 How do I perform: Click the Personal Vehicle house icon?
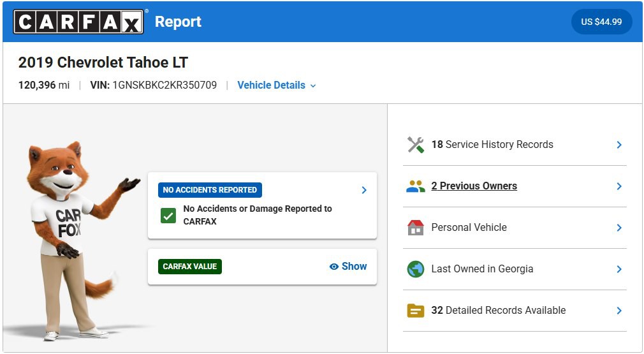[x=415, y=228]
